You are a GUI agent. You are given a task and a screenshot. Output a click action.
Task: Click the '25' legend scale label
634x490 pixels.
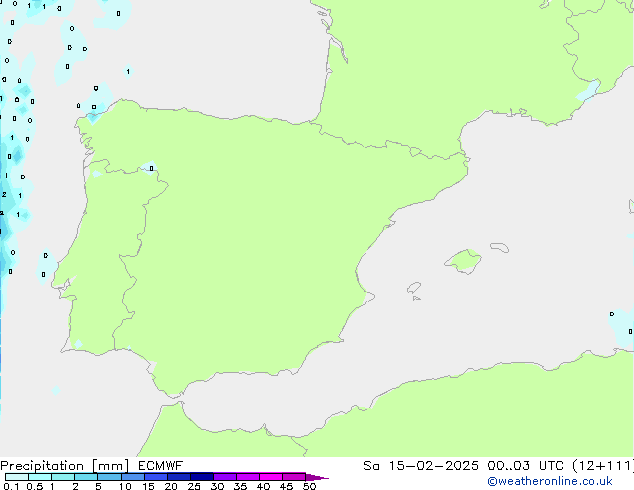(x=194, y=486)
